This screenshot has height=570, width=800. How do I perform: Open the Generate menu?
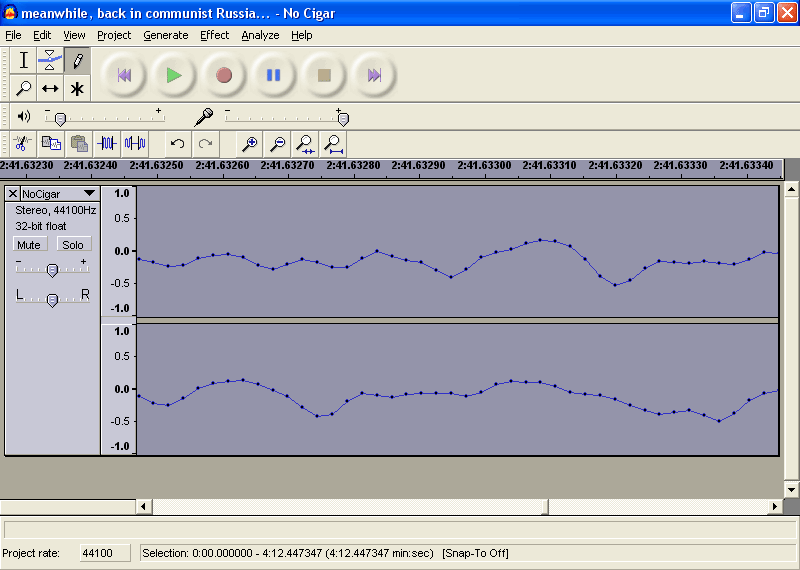(x=165, y=35)
